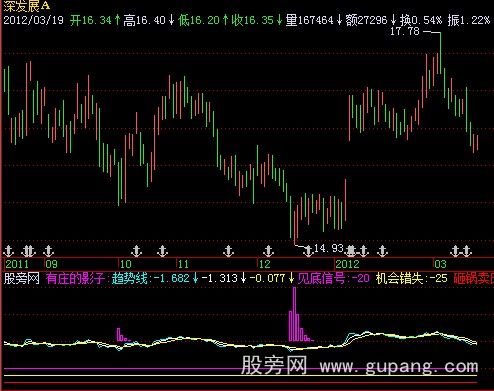Viewport: 494px width, 391px height.
Task: Click the 股旁网 label in indicator header
Action: pos(22,278)
